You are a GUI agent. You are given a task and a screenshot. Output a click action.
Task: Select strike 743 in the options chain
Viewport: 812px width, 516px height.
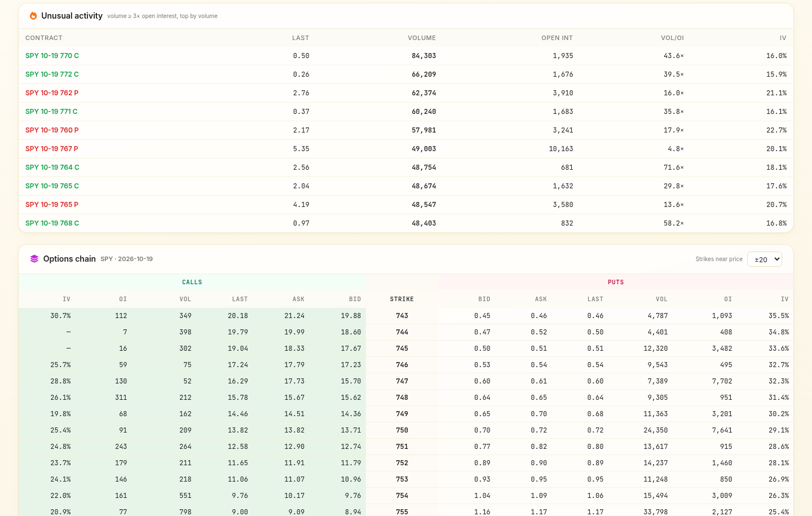pyautogui.click(x=402, y=316)
